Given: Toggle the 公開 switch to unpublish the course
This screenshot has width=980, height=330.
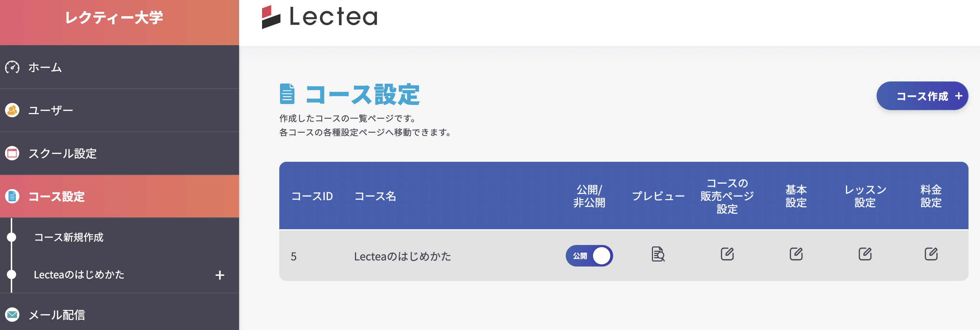Looking at the screenshot, I should pyautogui.click(x=589, y=256).
